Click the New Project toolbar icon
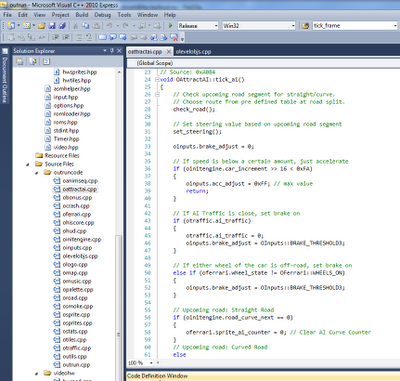The width and height of the screenshot is (400, 381). [x=11, y=26]
